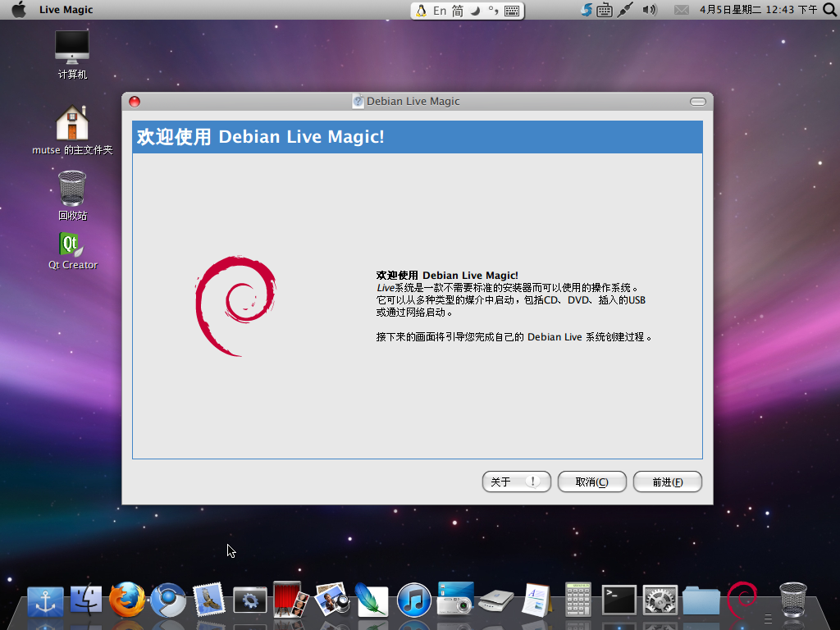Launch the blue feather icon in dock
Image resolution: width=840 pixels, height=630 pixels.
[372, 600]
